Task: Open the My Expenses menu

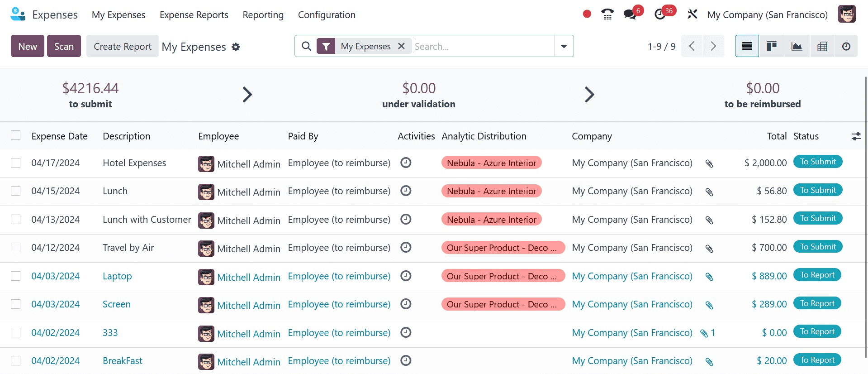Action: pyautogui.click(x=119, y=14)
